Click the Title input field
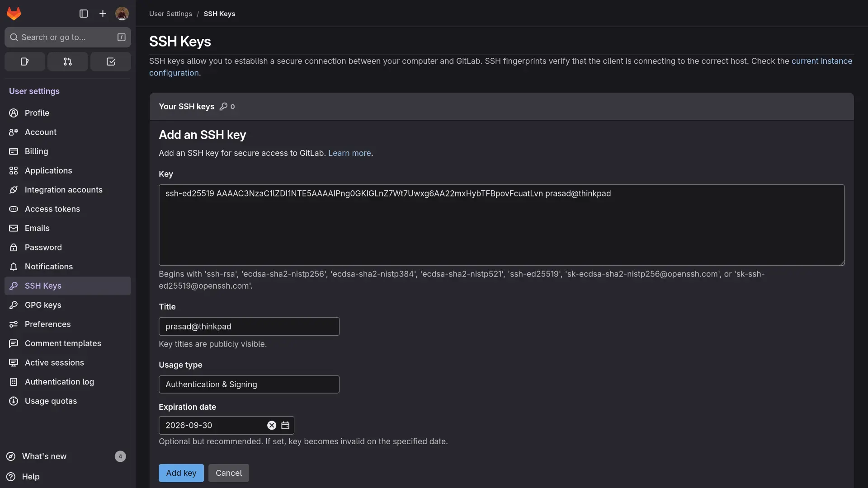This screenshot has width=868, height=488. pos(249,327)
